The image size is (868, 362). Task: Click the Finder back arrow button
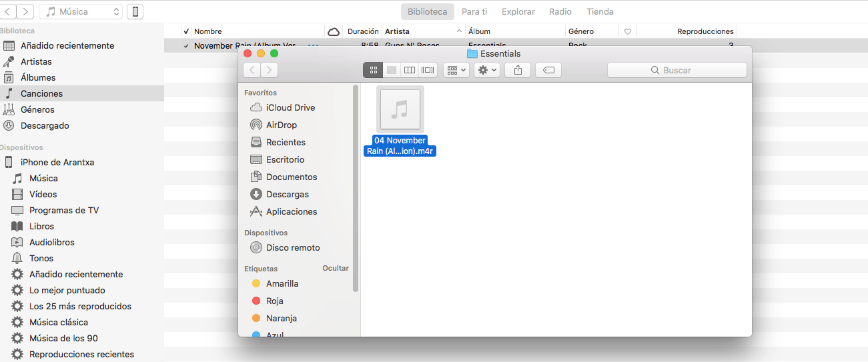coord(252,70)
